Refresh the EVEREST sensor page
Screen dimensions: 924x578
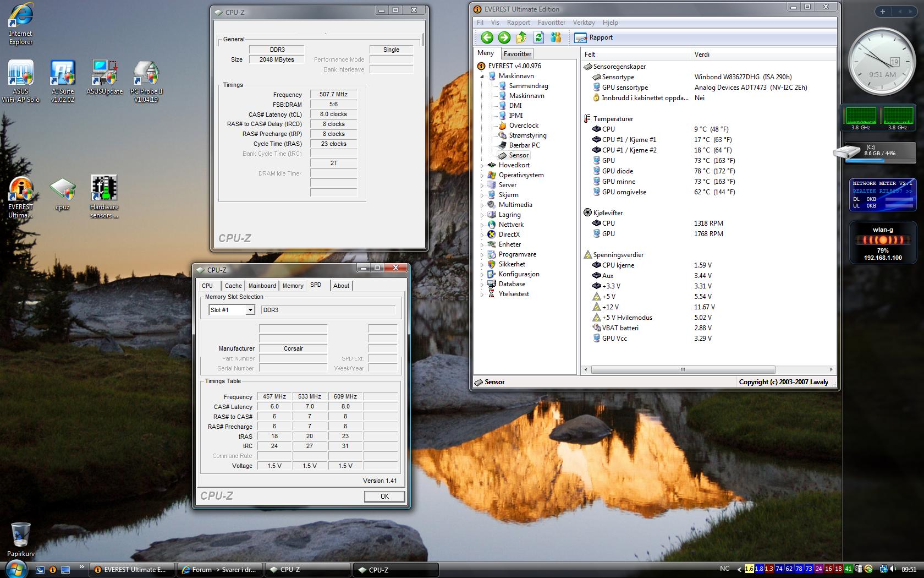click(x=538, y=37)
